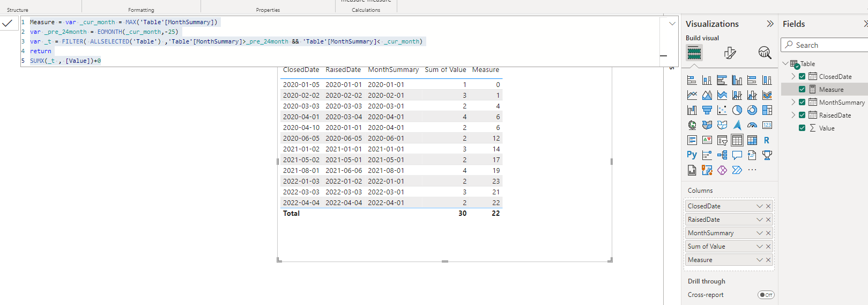The width and height of the screenshot is (868, 305).
Task: Uncheck the MonthSummary field checkbox
Action: point(802,102)
